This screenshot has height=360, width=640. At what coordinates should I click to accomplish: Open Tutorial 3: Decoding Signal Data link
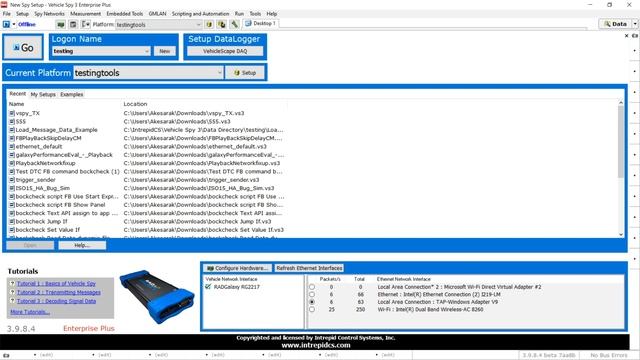coord(56,301)
